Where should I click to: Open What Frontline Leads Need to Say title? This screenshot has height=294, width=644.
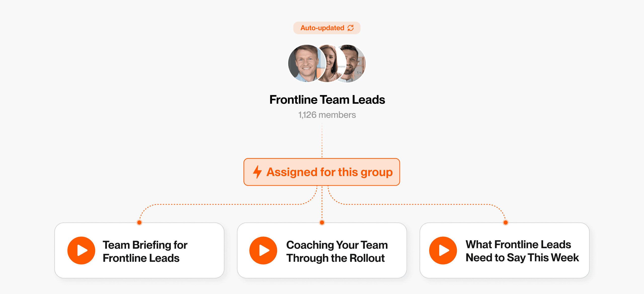click(x=522, y=251)
